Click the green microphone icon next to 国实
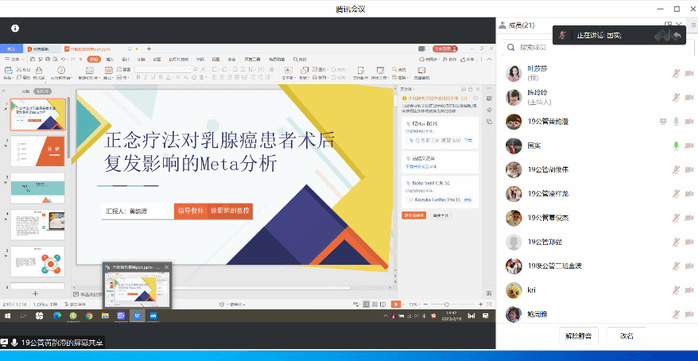Viewport: 698px width, 361px height. click(676, 146)
